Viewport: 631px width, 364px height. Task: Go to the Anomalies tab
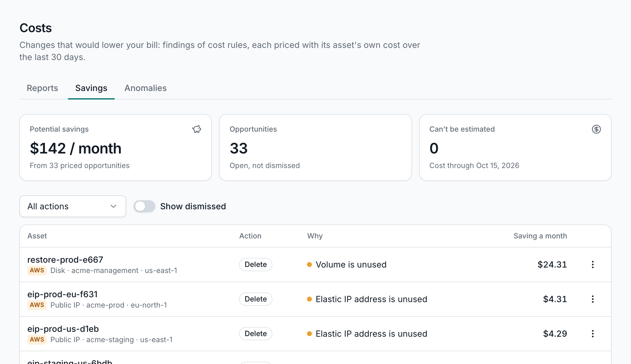click(146, 88)
